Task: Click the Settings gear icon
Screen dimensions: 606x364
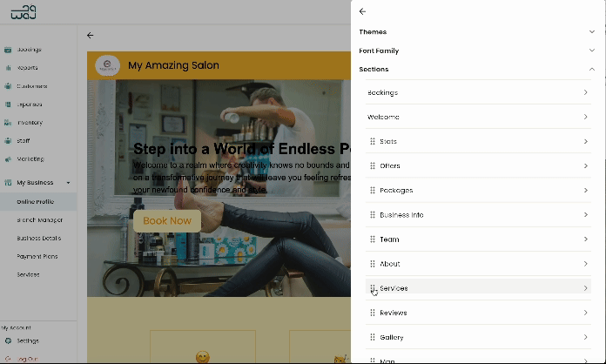Action: (x=8, y=340)
